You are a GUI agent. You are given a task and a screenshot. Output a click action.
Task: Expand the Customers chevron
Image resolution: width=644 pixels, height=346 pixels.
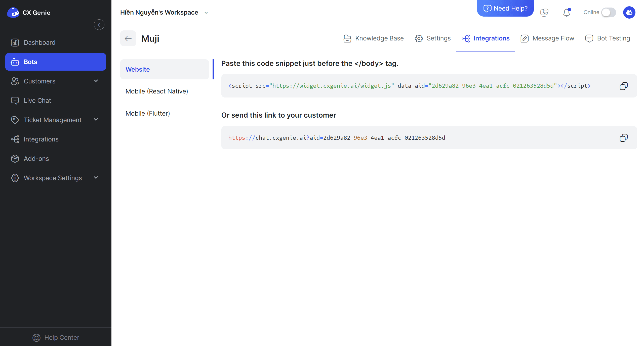click(x=96, y=81)
